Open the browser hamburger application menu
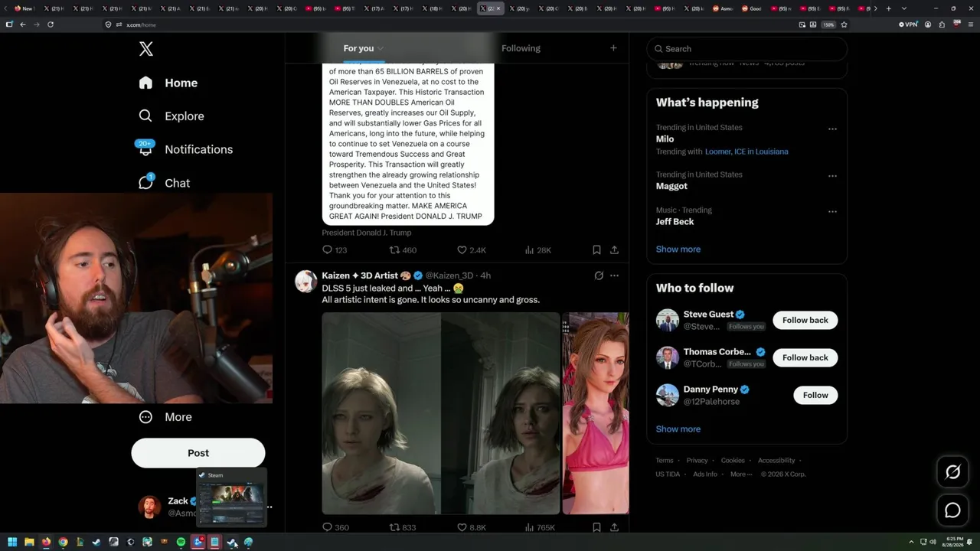 tap(970, 24)
